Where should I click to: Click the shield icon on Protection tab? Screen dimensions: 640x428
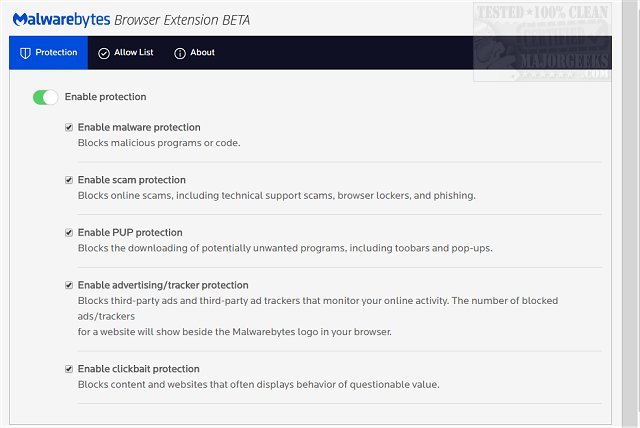pos(25,53)
